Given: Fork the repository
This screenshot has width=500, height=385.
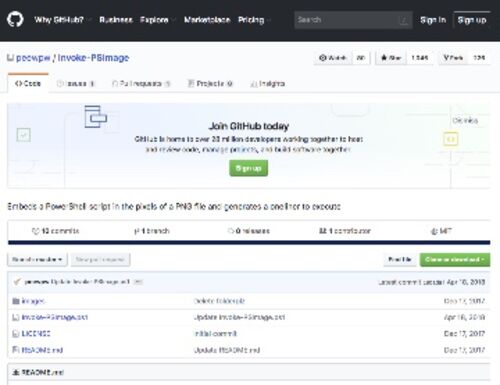Looking at the screenshot, I should coord(453,58).
